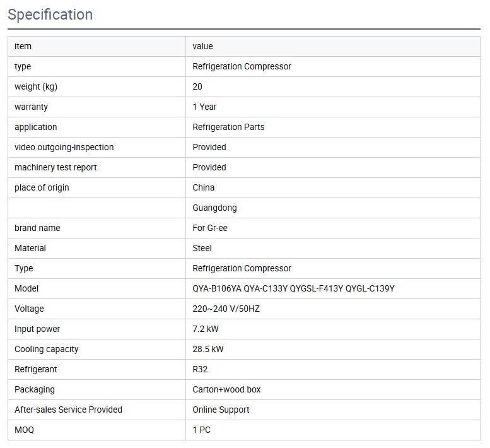Select the 'For Gr-ee' brand name value
The width and height of the screenshot is (490, 448).
coord(210,228)
